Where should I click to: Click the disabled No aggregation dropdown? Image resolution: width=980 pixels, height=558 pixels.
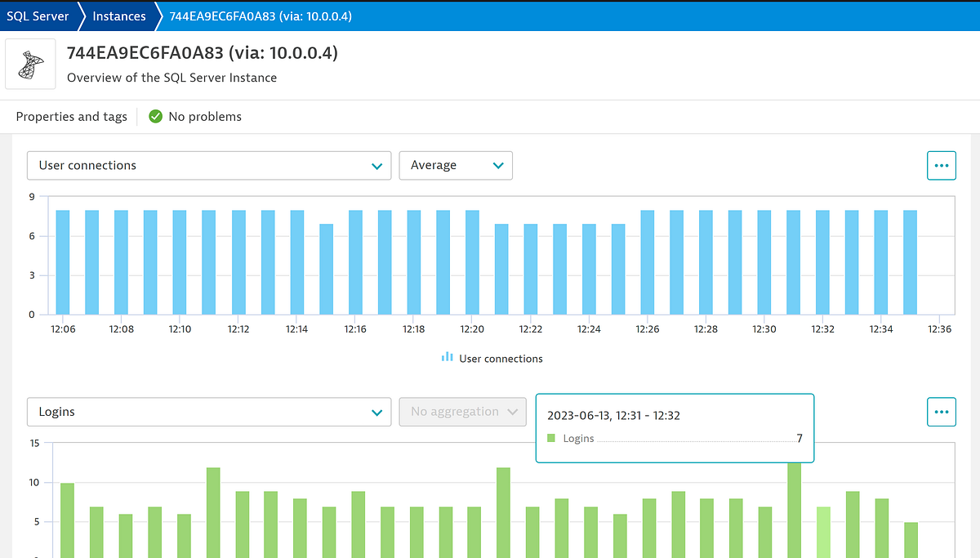tap(462, 412)
